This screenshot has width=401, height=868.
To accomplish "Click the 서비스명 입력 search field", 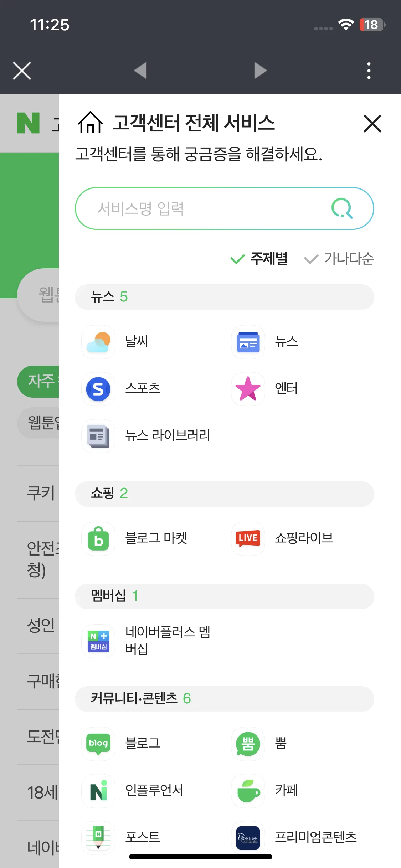I will click(x=225, y=208).
